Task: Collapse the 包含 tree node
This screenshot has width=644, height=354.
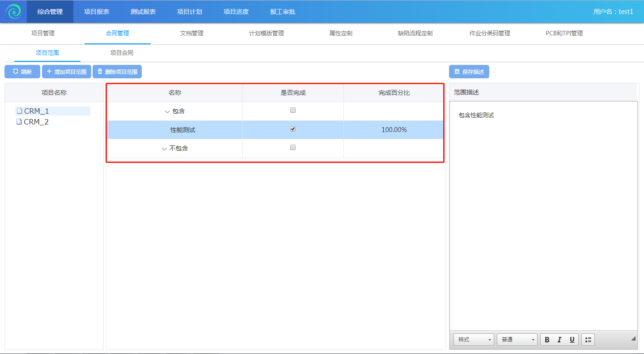Action: 168,111
